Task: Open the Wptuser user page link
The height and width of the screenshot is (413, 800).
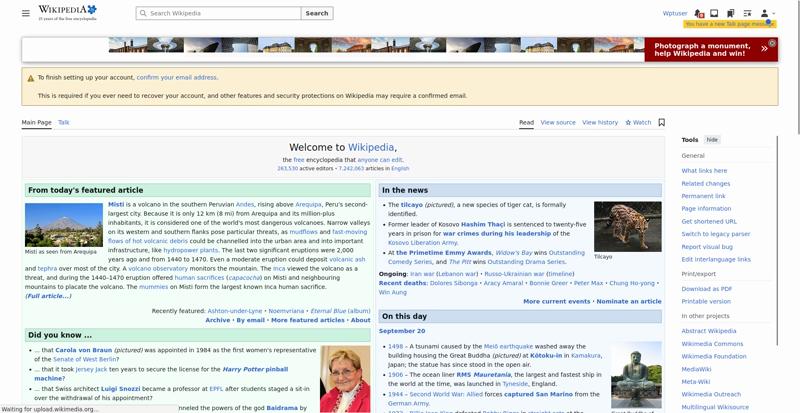Action: click(675, 13)
